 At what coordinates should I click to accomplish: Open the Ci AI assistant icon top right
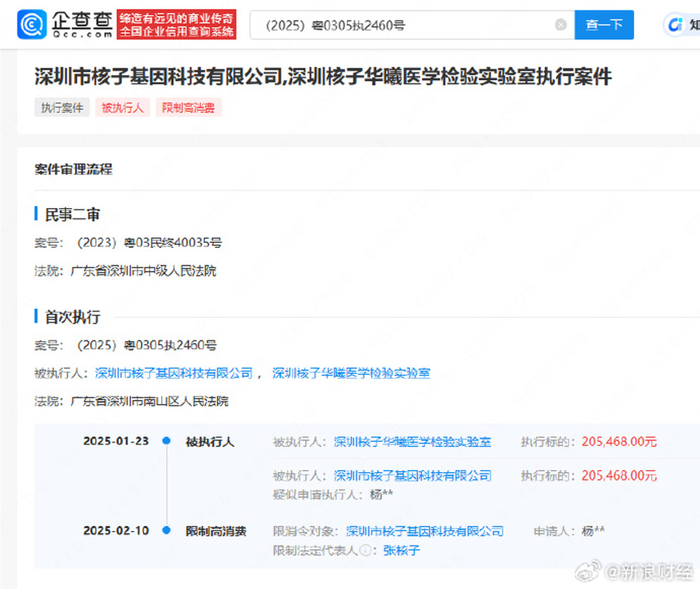673,24
